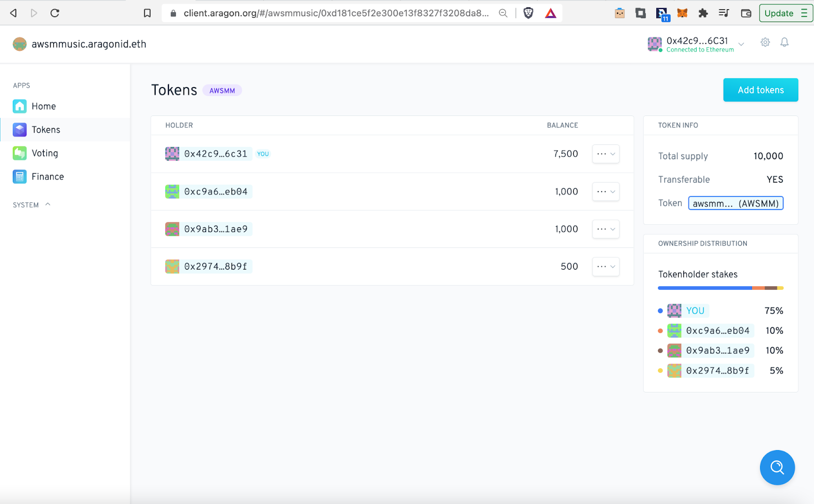Image resolution: width=814 pixels, height=504 pixels.
Task: Reload the page
Action: click(x=55, y=13)
